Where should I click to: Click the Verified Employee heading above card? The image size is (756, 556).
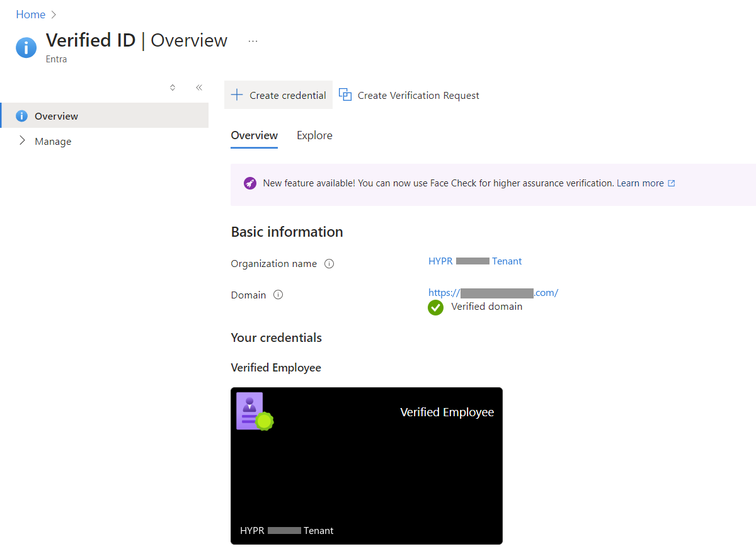point(276,368)
